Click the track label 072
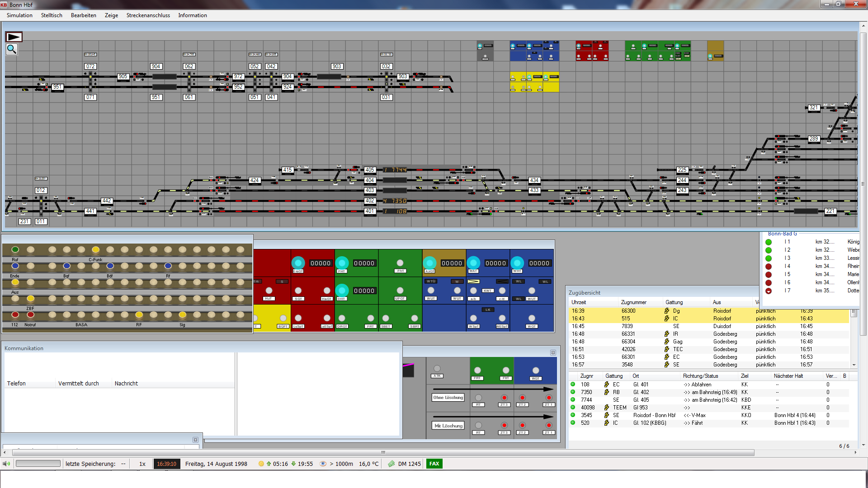 click(x=90, y=66)
